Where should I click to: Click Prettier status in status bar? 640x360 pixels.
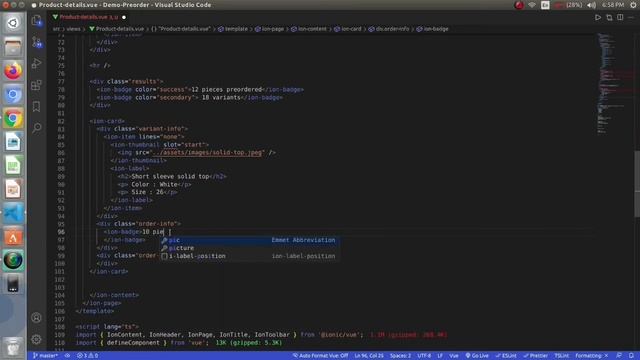536,356
